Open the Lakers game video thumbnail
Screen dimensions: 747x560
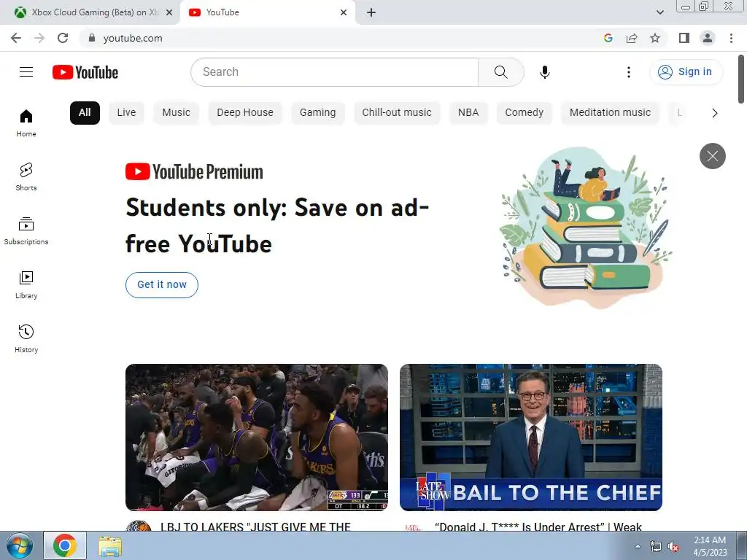point(257,437)
